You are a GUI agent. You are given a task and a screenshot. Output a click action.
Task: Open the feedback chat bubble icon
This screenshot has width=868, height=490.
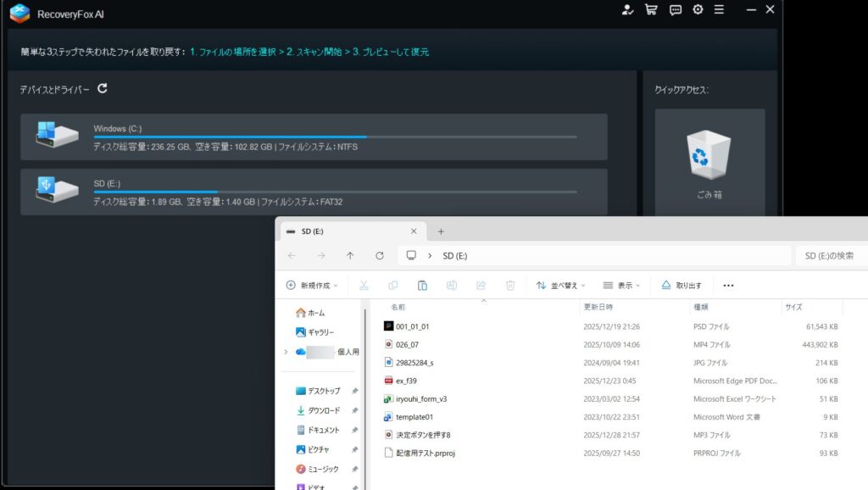coord(675,10)
